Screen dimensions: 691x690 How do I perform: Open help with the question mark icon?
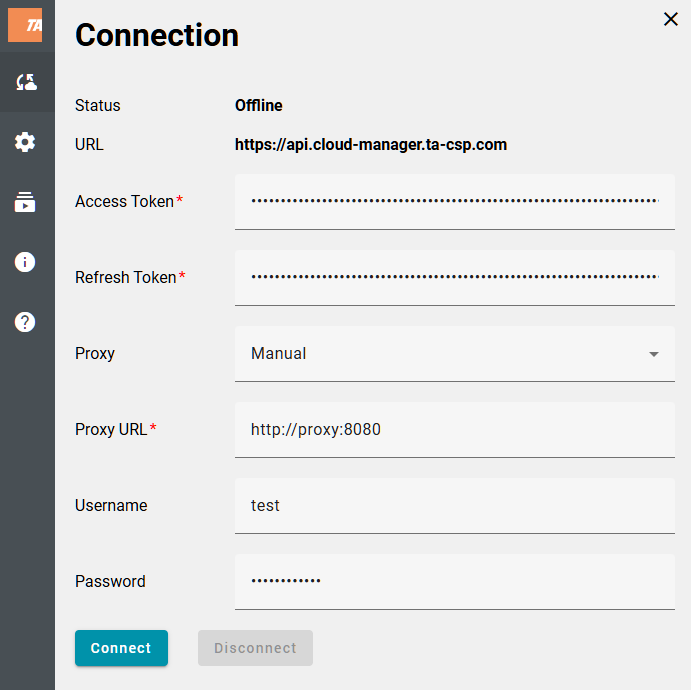[26, 322]
